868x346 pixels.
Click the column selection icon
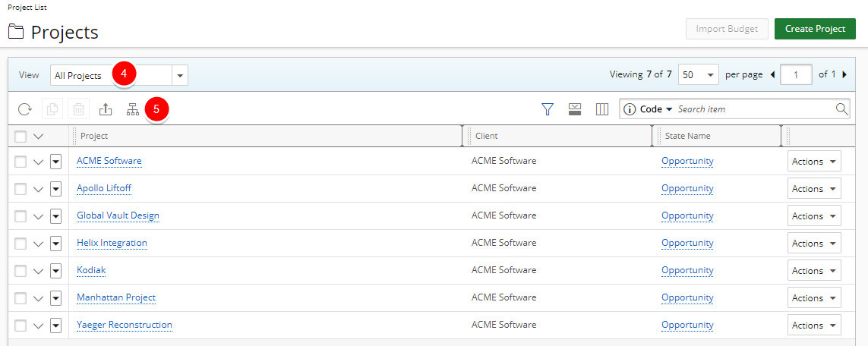(602, 109)
